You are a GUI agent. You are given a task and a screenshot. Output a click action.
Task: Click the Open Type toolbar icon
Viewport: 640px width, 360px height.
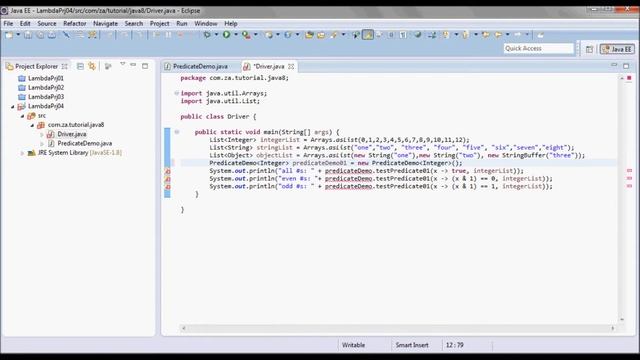click(x=309, y=35)
